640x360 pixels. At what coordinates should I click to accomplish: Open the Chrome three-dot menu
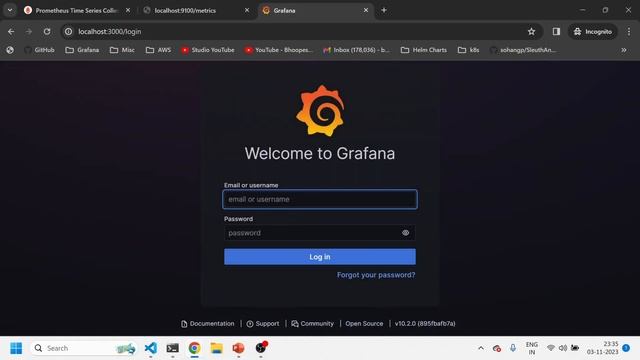[629, 31]
